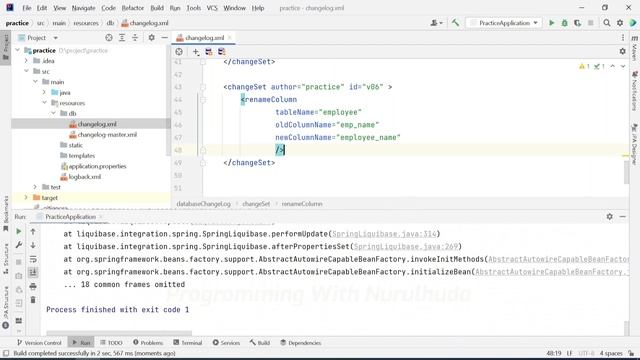Open the File menu
The image size is (640, 360).
click(27, 8)
